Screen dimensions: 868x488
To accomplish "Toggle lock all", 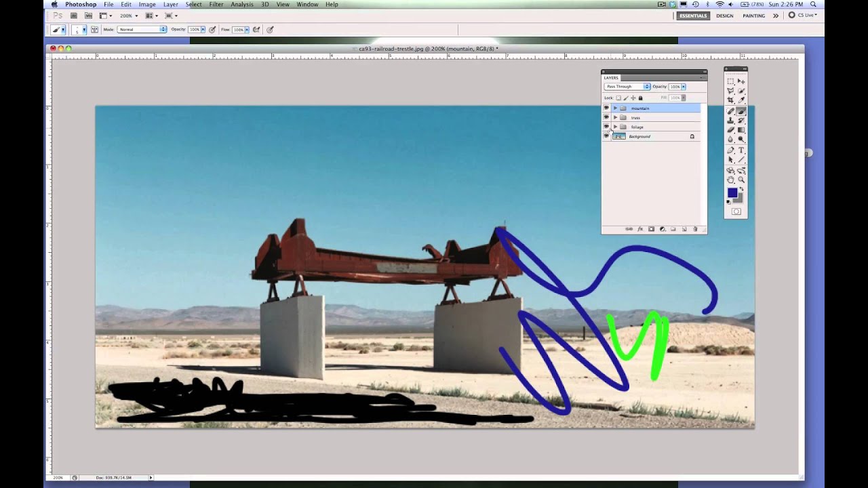I will coord(640,98).
